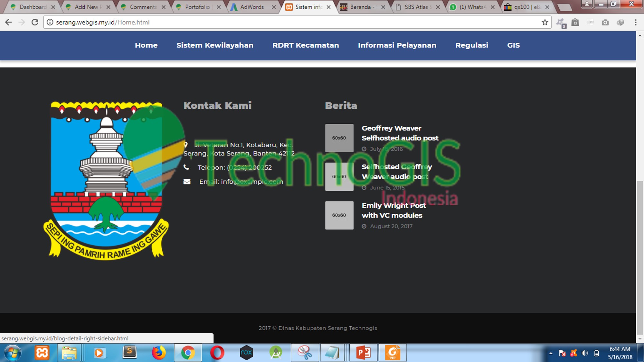Viewport: 644px width, 362px height.
Task: Click the taskbar clock showing 6:44 AM
Action: pyautogui.click(x=620, y=353)
